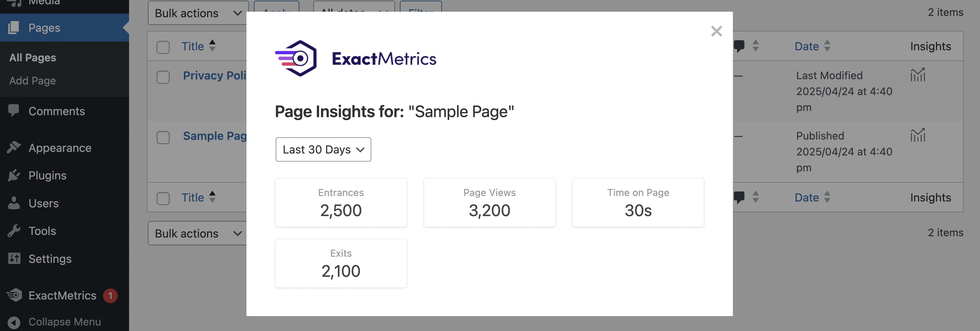
Task: Open insights chart icon for Sample Page
Action: pos(918,135)
